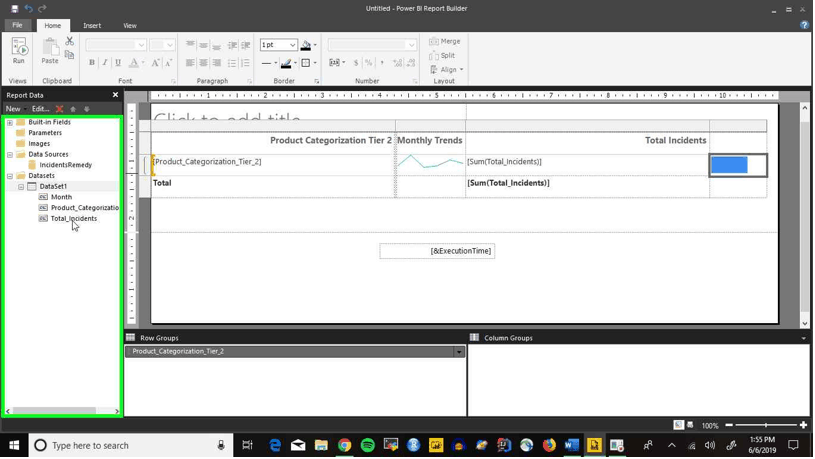Click the Paste clipboard icon
Image resolution: width=815 pixels, height=459 pixels.
pos(50,51)
